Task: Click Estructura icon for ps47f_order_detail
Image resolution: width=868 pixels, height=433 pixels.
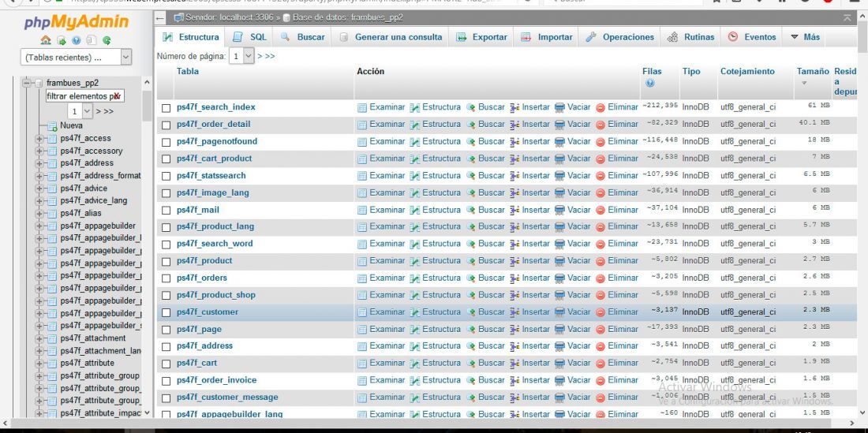Action: [x=414, y=125]
